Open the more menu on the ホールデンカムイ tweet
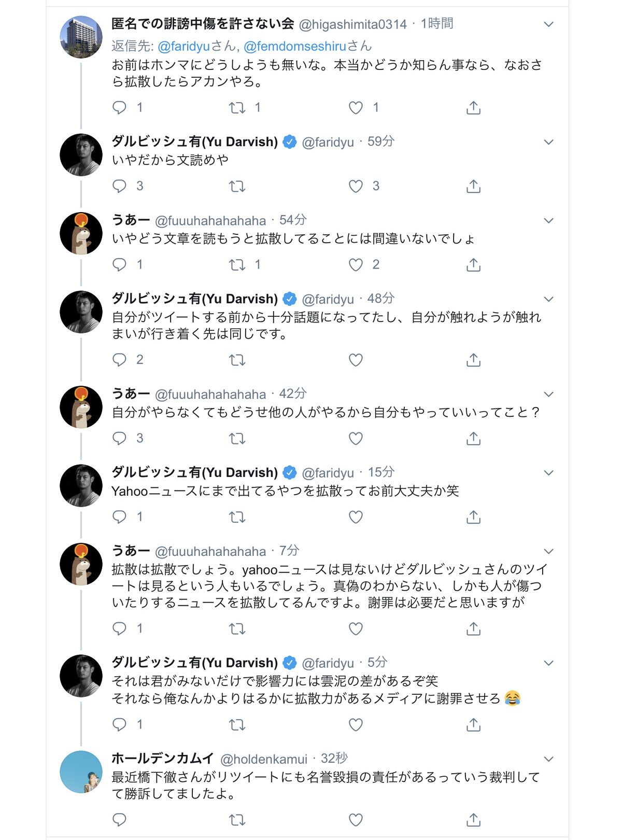The width and height of the screenshot is (622, 840). pos(548,759)
